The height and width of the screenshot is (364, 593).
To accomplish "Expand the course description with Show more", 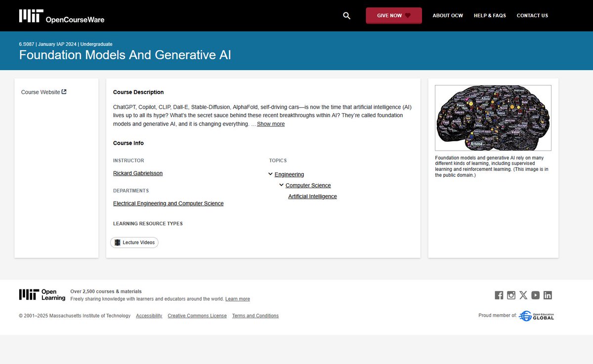I will (270, 124).
